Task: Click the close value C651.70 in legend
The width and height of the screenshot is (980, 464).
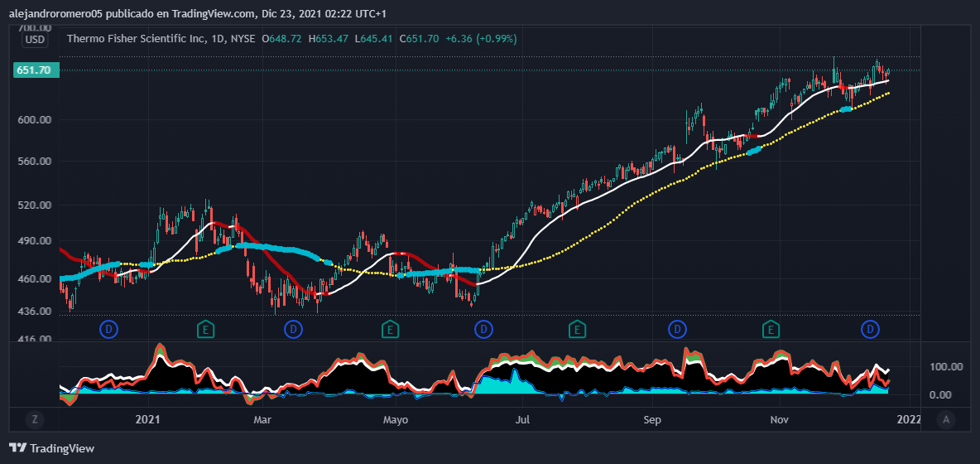Action: point(419,39)
